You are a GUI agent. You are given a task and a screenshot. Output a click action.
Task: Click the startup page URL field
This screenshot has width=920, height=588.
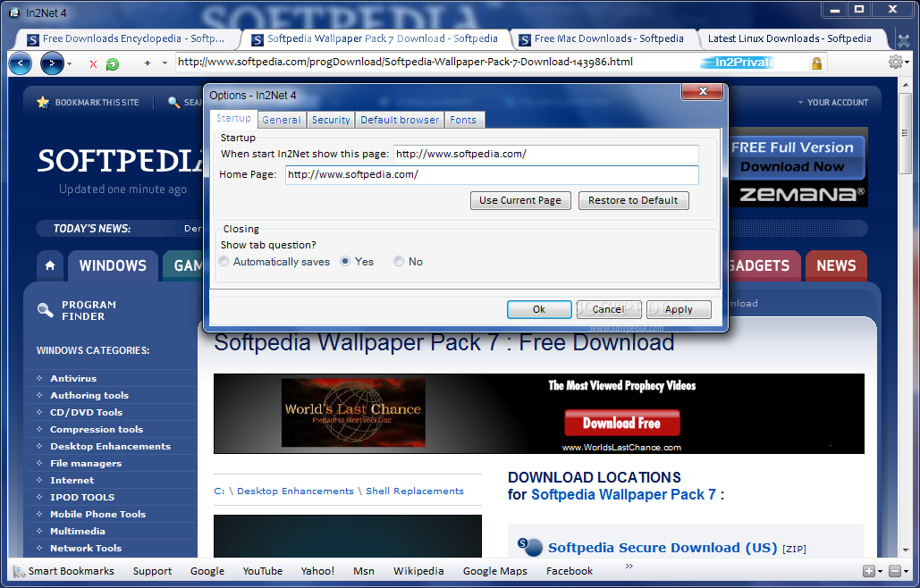pos(545,155)
